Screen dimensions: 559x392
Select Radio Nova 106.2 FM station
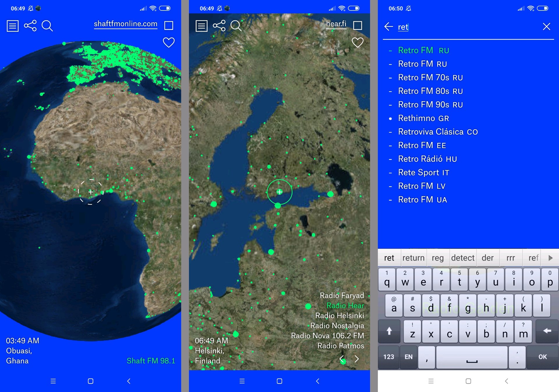click(x=328, y=336)
